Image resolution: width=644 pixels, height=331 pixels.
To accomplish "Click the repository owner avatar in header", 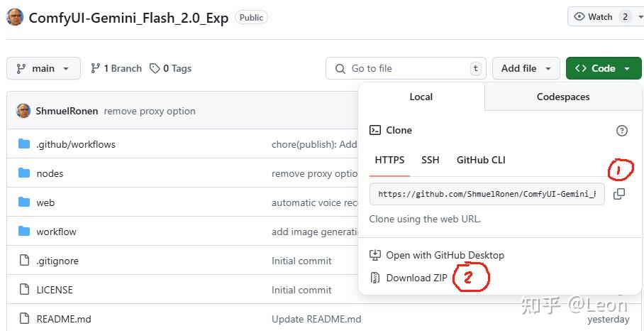I will (14, 17).
